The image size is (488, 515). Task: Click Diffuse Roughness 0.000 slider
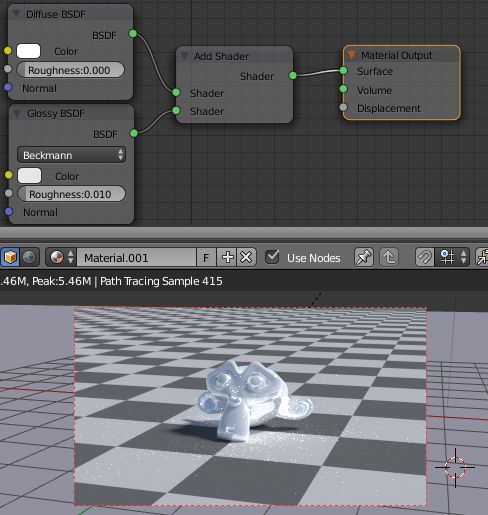(x=70, y=70)
